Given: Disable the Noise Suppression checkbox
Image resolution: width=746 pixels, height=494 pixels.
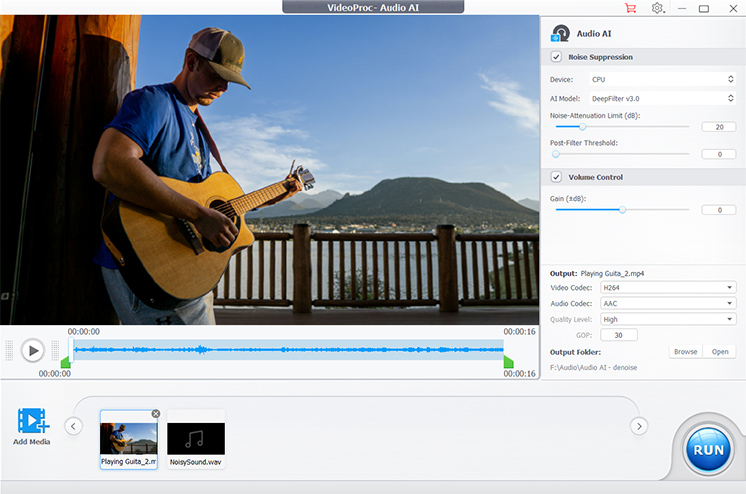Looking at the screenshot, I should coord(556,57).
